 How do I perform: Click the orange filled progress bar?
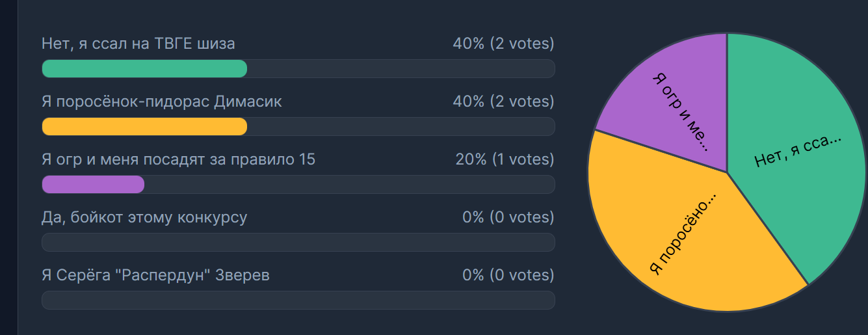point(144,126)
